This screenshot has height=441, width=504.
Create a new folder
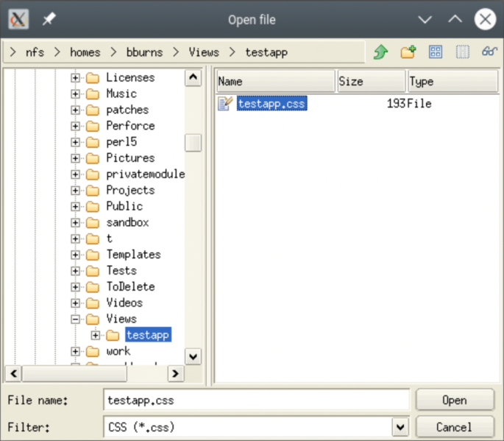[408, 52]
